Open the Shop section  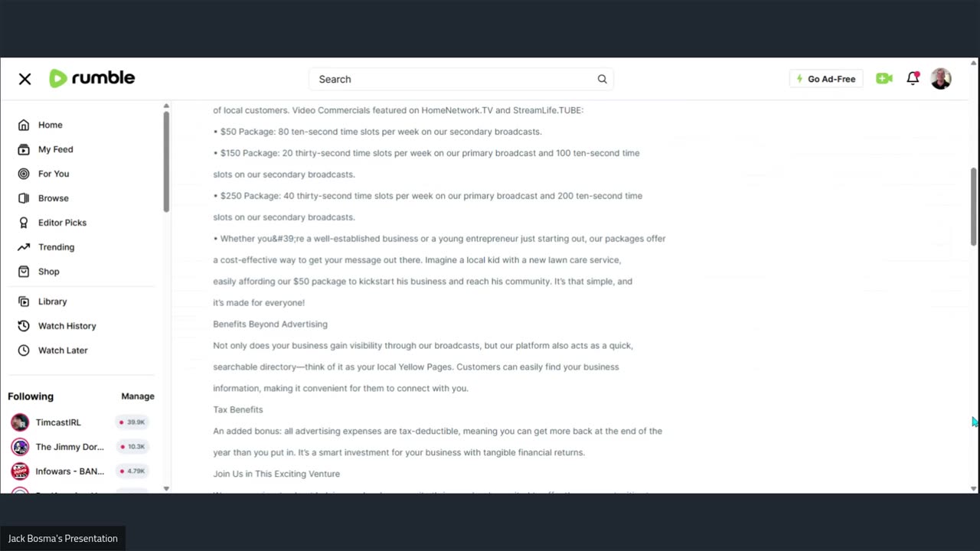(x=48, y=272)
